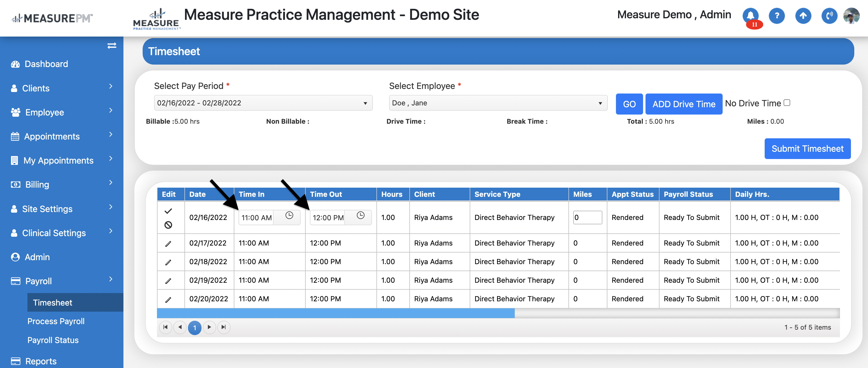Open the notifications bell icon
868x368 pixels.
click(750, 16)
